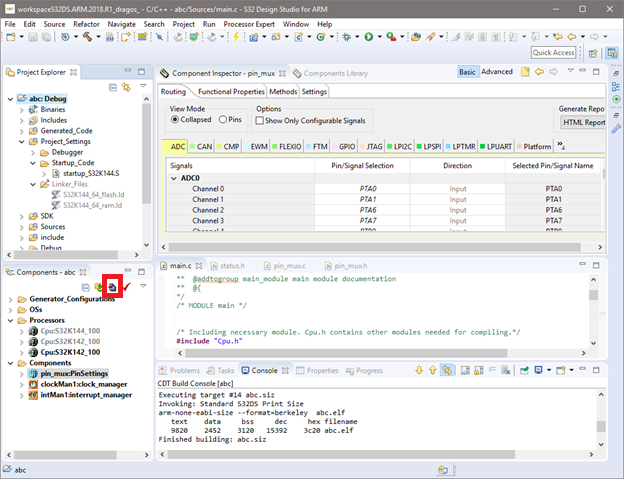Collapse all in Project Explorer toolbar

(x=113, y=87)
